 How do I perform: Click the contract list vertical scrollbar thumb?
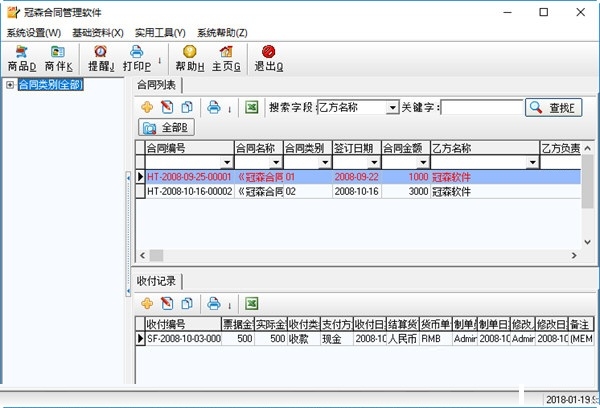tap(588, 182)
